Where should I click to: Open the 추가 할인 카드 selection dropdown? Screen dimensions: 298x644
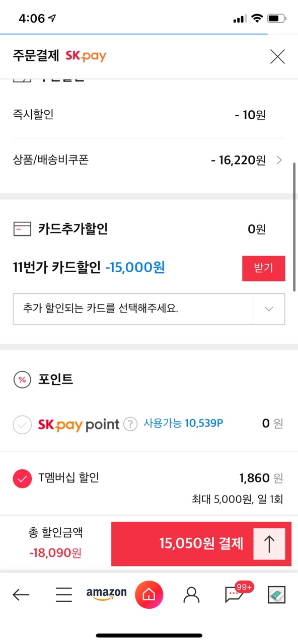click(x=149, y=309)
